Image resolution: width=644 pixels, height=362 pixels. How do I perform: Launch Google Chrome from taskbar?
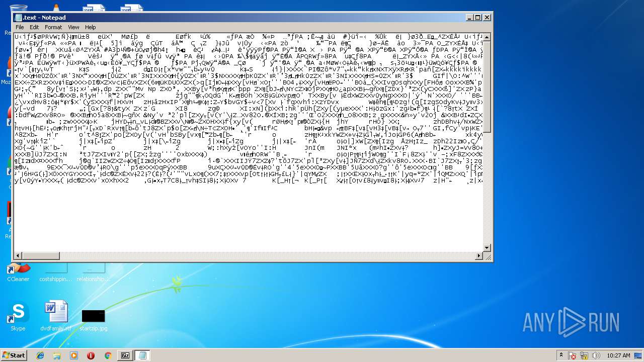point(108,355)
